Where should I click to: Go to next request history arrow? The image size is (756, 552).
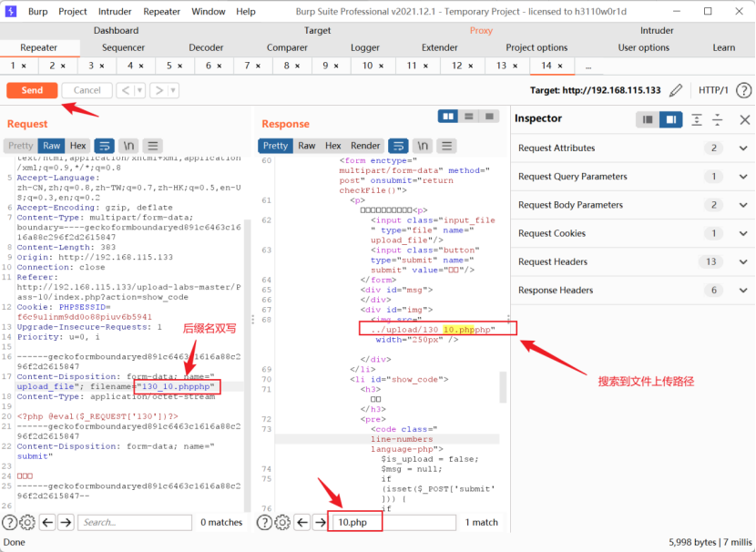[158, 90]
